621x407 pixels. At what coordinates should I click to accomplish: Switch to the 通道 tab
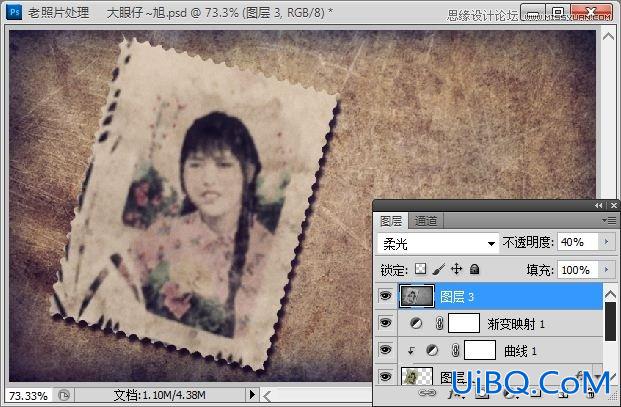(x=426, y=221)
